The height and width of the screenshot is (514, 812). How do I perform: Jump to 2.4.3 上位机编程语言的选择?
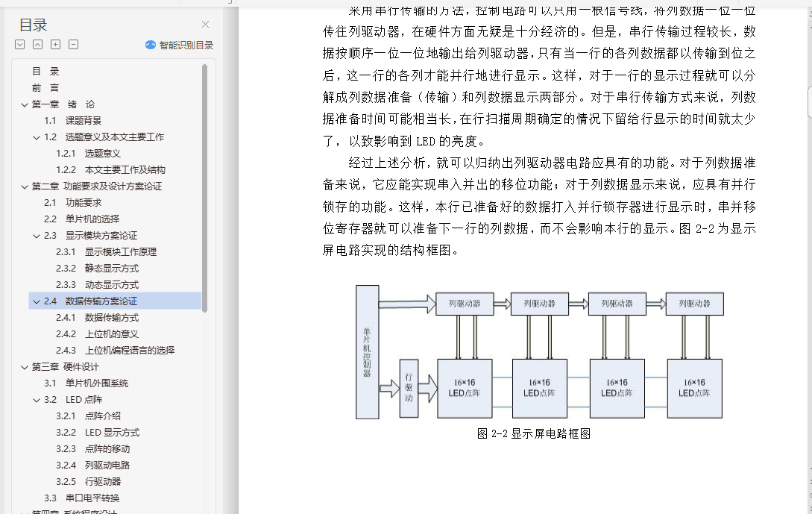(116, 351)
